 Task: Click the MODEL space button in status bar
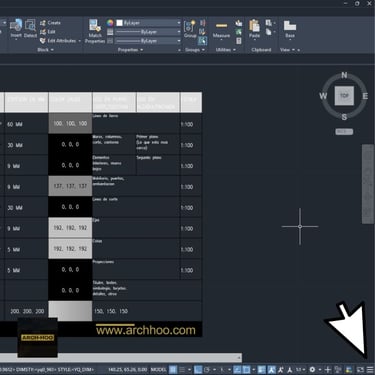(159, 370)
